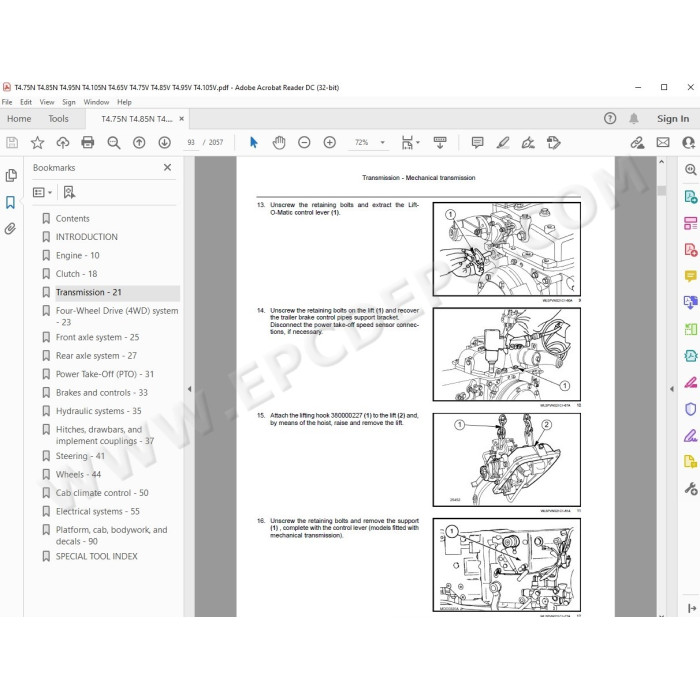This screenshot has width=700, height=700.
Task: Zoom in with the plus button
Action: pos(329,142)
